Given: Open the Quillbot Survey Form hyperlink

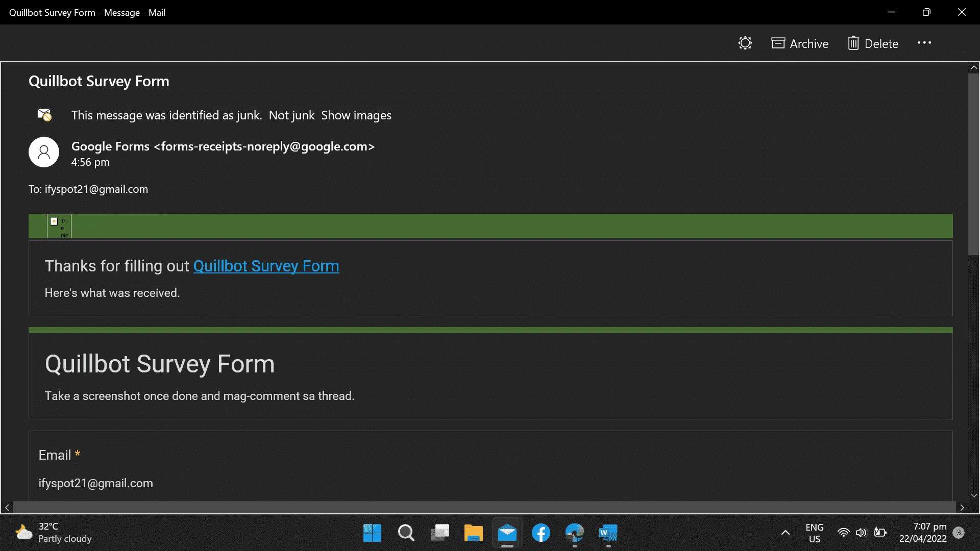Looking at the screenshot, I should tap(266, 266).
